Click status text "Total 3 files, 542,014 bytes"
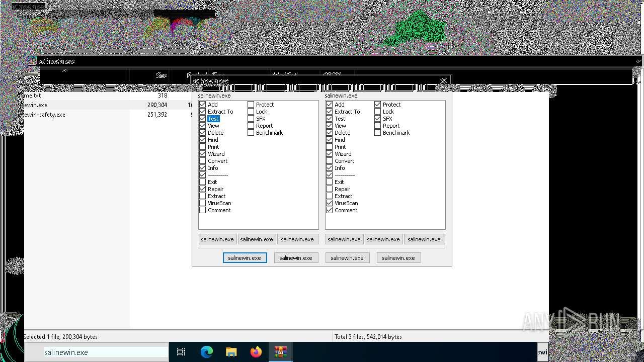Viewport: 644px width, 362px height. (368, 337)
